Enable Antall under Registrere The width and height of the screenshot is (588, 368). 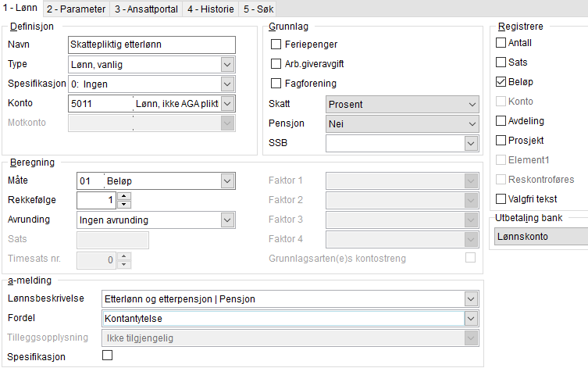tap(501, 42)
